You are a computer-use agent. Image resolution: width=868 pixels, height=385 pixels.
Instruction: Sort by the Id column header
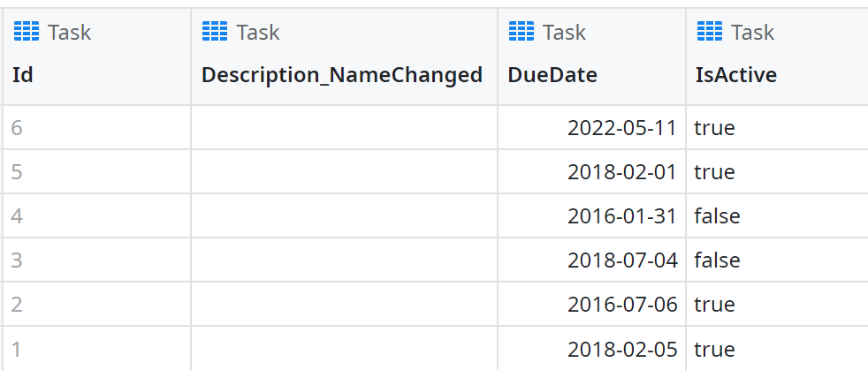coord(23,75)
